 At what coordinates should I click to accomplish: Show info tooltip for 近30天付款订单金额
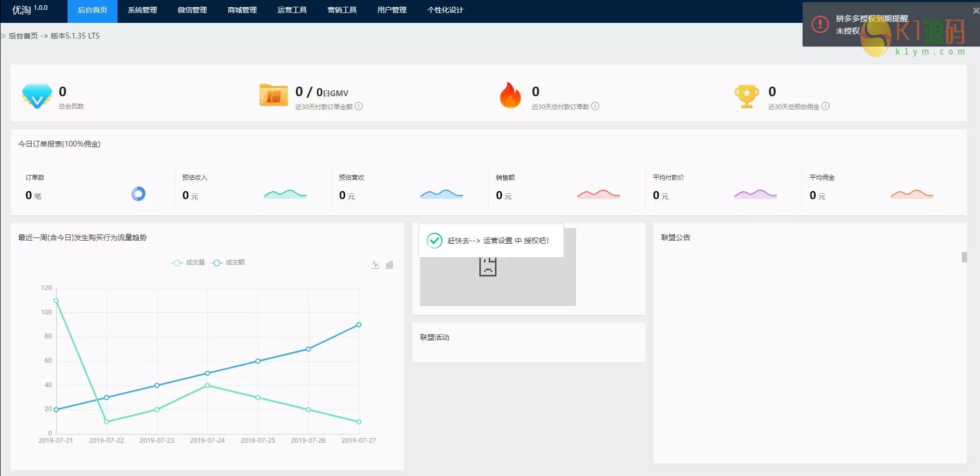tap(359, 106)
